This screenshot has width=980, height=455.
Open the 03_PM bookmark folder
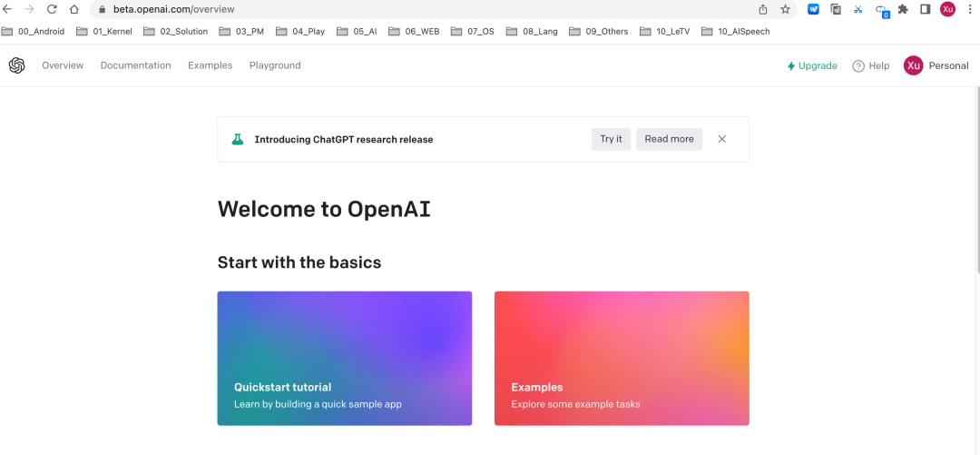click(242, 31)
